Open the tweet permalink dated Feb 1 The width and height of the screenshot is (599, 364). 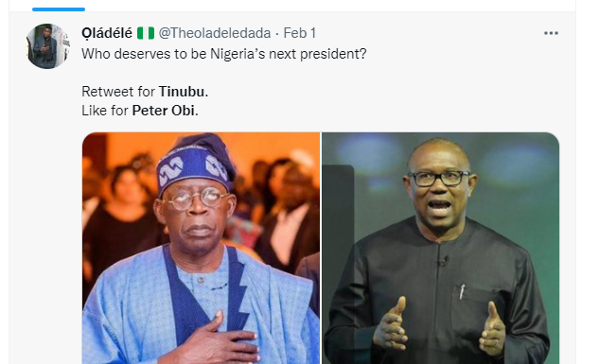pos(300,33)
